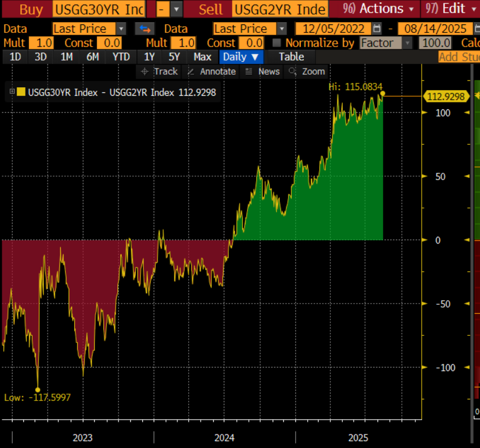Open the start date calendar picker icon
The height and width of the screenshot is (448, 480).
pyautogui.click(x=377, y=29)
